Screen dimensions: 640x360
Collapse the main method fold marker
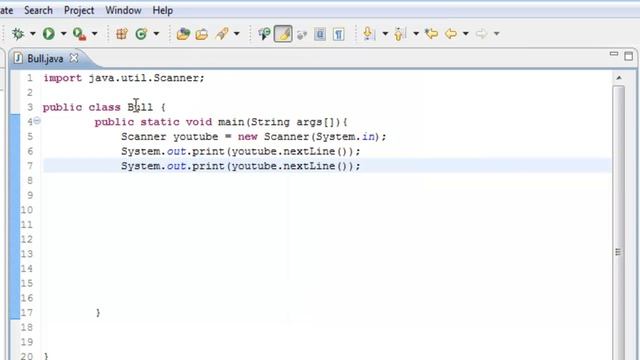(37, 120)
